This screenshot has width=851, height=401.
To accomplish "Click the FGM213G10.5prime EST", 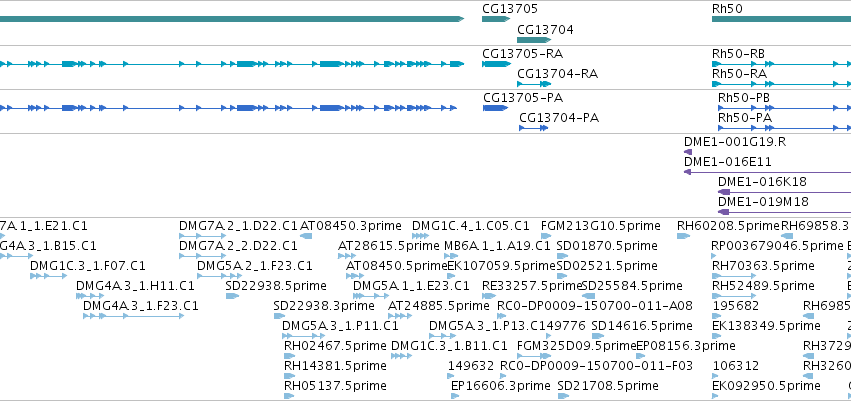I will click(x=547, y=236).
